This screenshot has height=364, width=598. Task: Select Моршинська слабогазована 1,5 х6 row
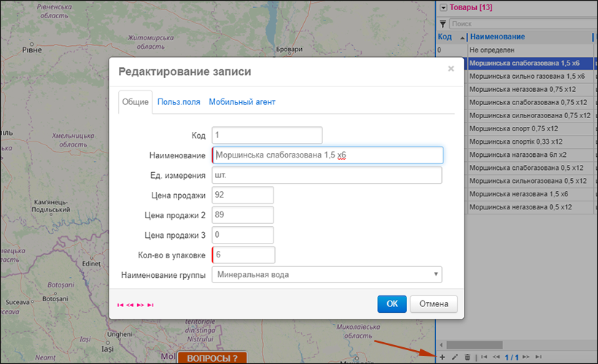(x=530, y=63)
